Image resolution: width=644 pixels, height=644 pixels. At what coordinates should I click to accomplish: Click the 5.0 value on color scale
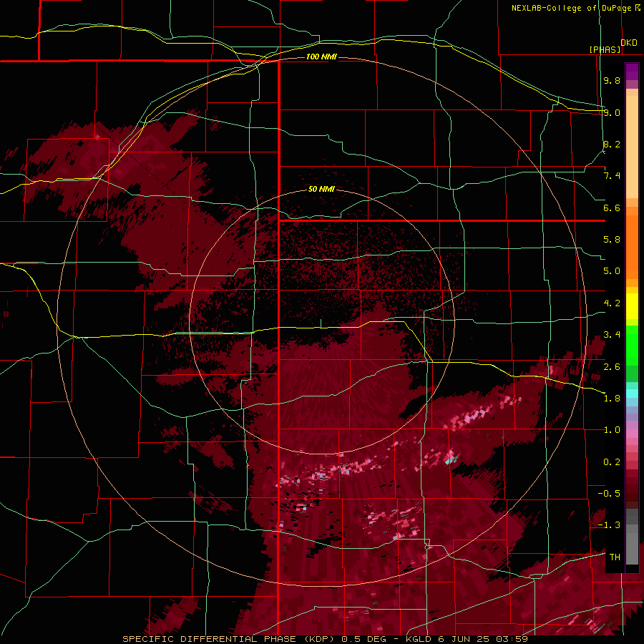click(x=612, y=271)
